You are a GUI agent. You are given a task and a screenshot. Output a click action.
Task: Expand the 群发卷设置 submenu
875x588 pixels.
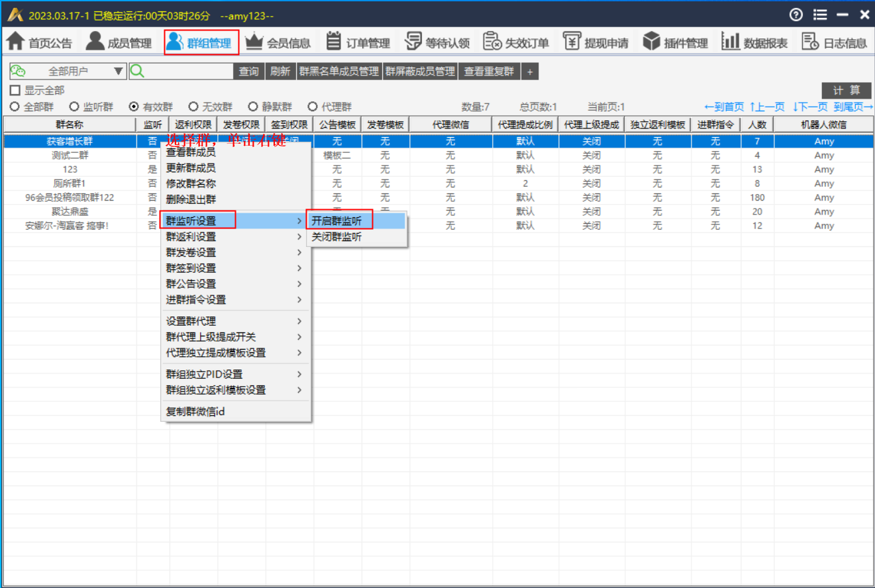pyautogui.click(x=236, y=252)
